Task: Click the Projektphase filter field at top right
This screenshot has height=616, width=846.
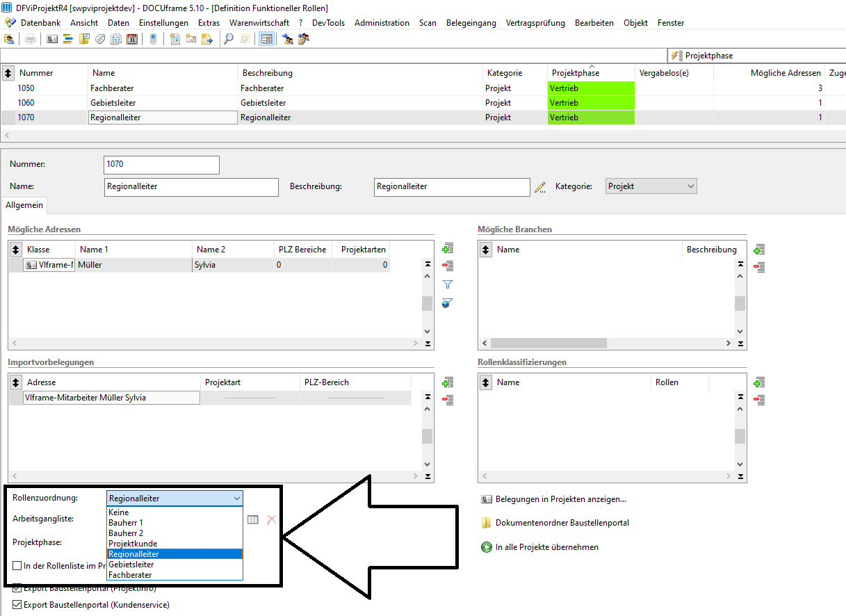Action: tap(756, 56)
